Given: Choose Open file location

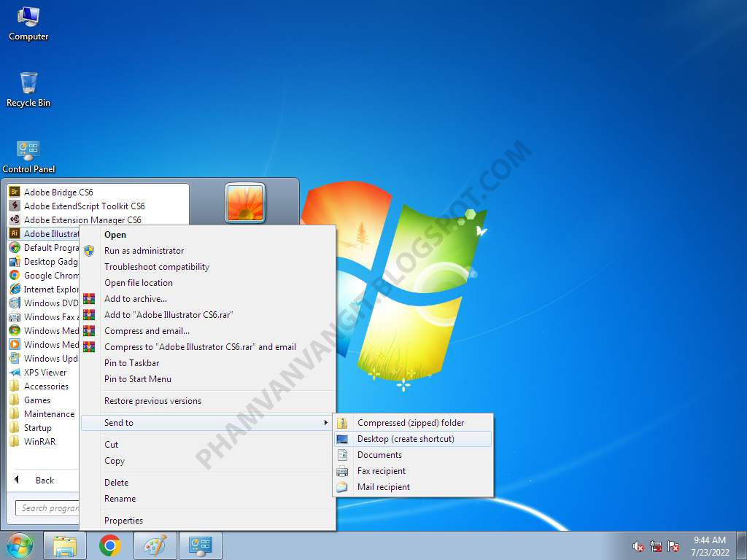Looking at the screenshot, I should click(x=208, y=283).
